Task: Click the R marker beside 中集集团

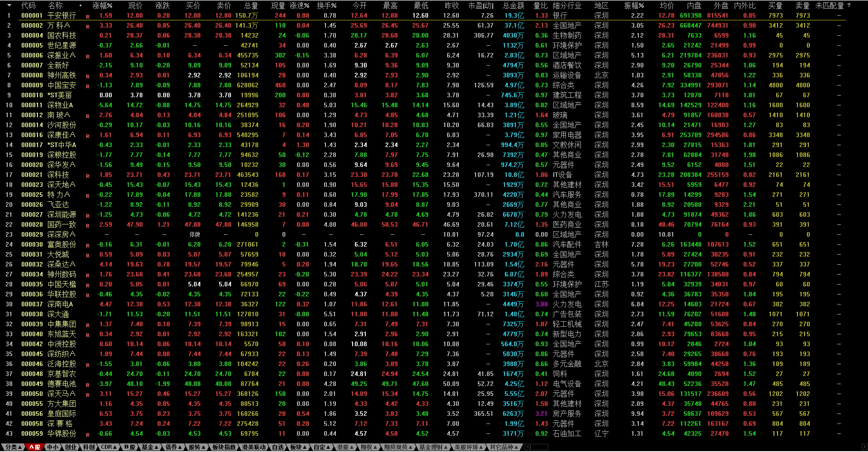Action: click(x=88, y=325)
